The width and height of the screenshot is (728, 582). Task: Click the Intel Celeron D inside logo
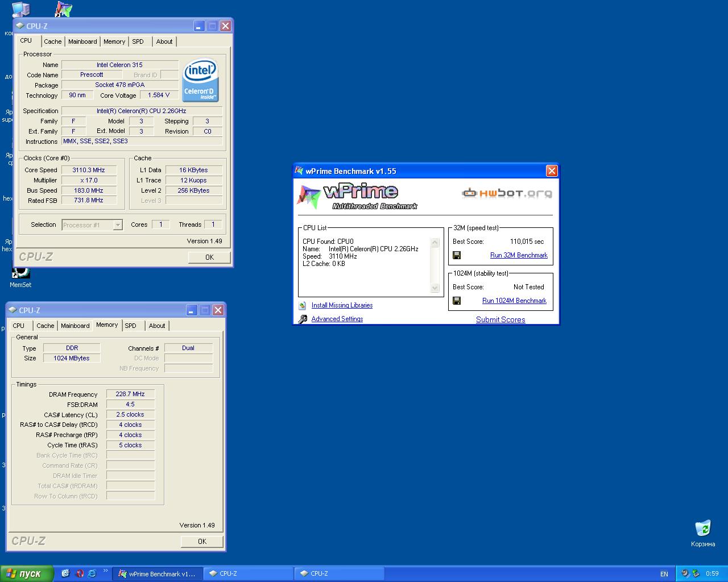coord(200,81)
